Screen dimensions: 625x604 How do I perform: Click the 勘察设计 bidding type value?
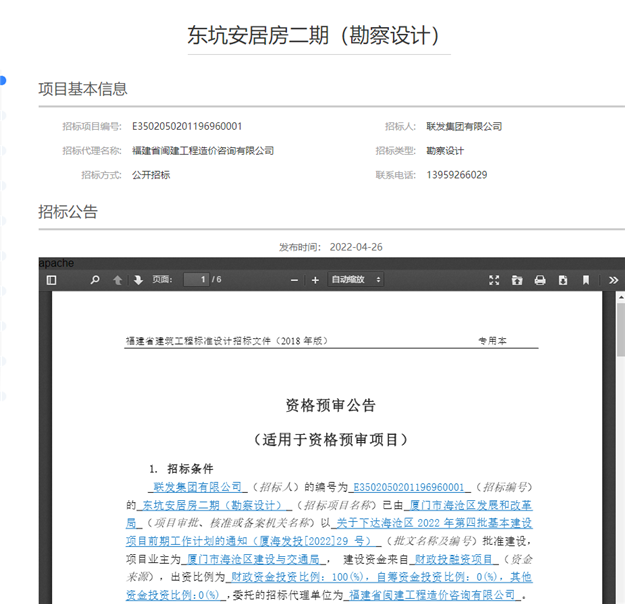(x=445, y=151)
